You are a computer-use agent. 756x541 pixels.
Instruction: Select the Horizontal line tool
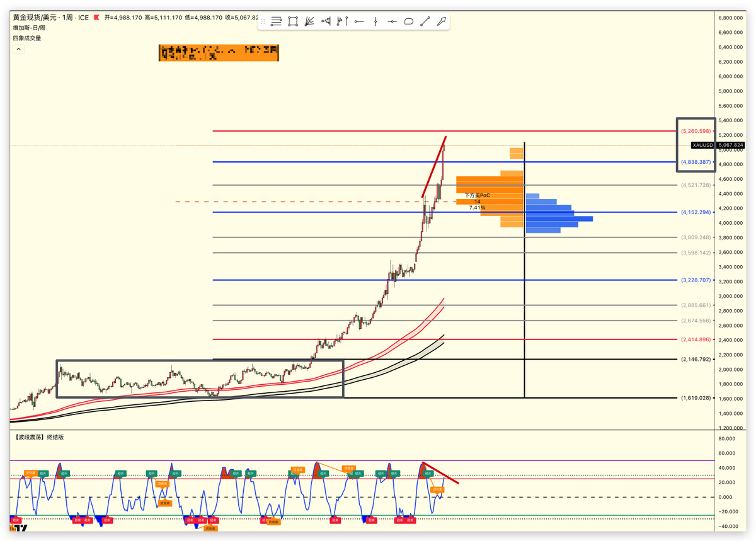pos(392,21)
